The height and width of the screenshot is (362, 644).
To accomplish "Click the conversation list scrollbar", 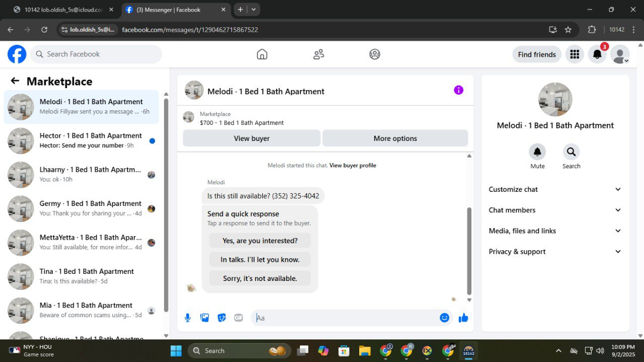I will (x=166, y=205).
